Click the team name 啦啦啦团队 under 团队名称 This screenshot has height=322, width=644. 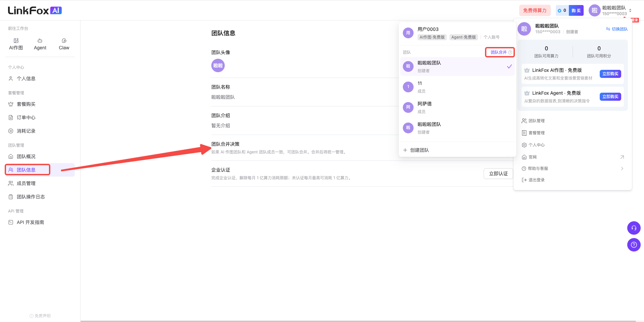(223, 97)
